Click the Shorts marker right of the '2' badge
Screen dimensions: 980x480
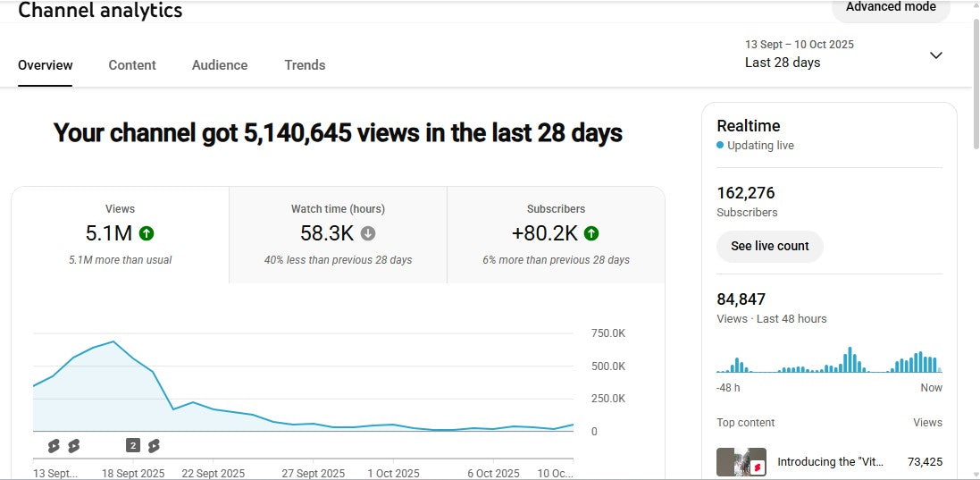pyautogui.click(x=154, y=445)
